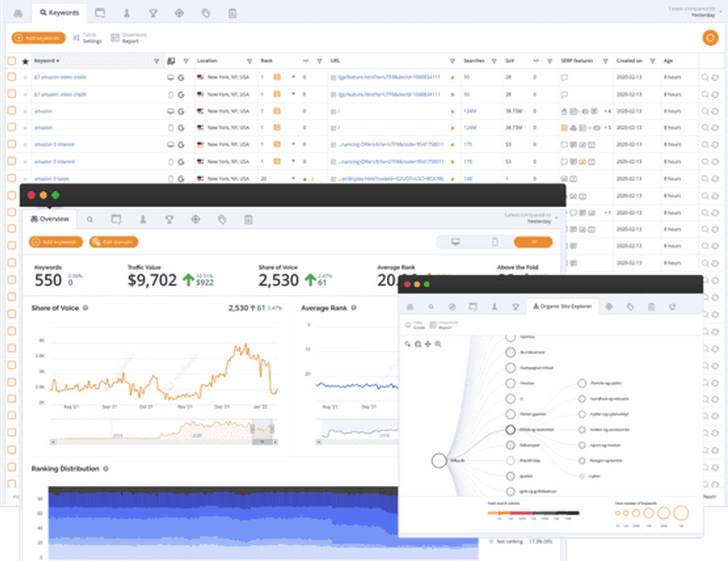Image resolution: width=728 pixels, height=561 pixels.
Task: Open Latest compared to dropdown in Overview window
Action: click(x=531, y=217)
